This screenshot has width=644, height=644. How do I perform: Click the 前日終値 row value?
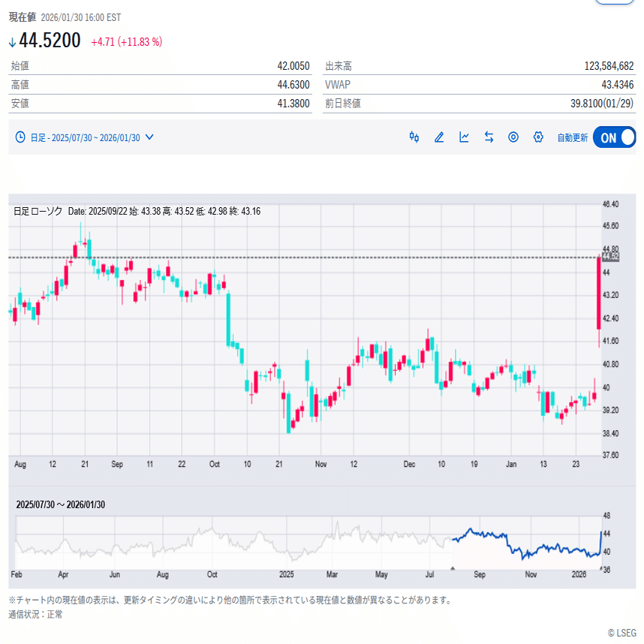tap(602, 104)
